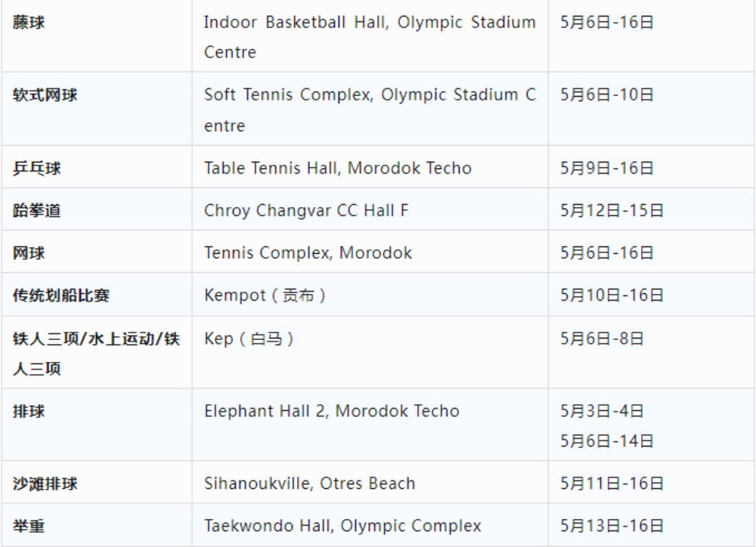Select Table Tennis Hall, Morodok Techo text
756x547 pixels.
click(x=337, y=168)
